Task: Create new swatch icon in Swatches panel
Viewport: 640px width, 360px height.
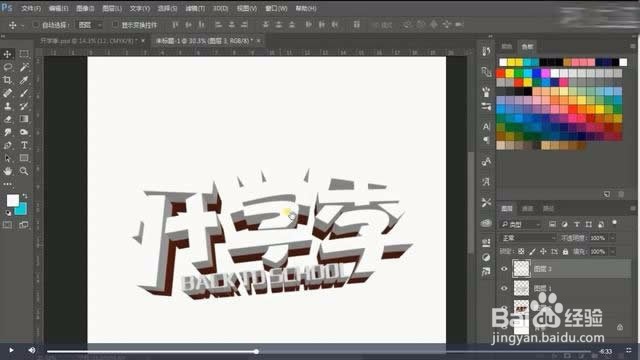Action: (607, 194)
